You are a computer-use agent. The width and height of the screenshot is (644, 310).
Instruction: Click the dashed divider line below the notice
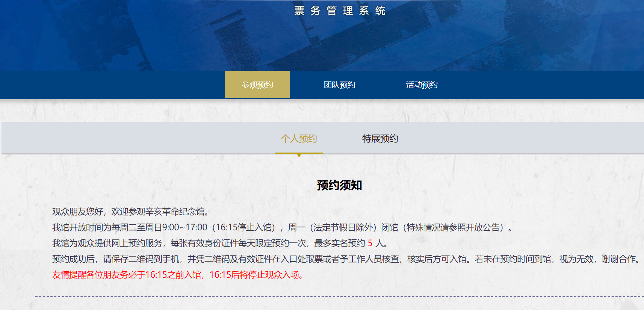click(x=338, y=296)
